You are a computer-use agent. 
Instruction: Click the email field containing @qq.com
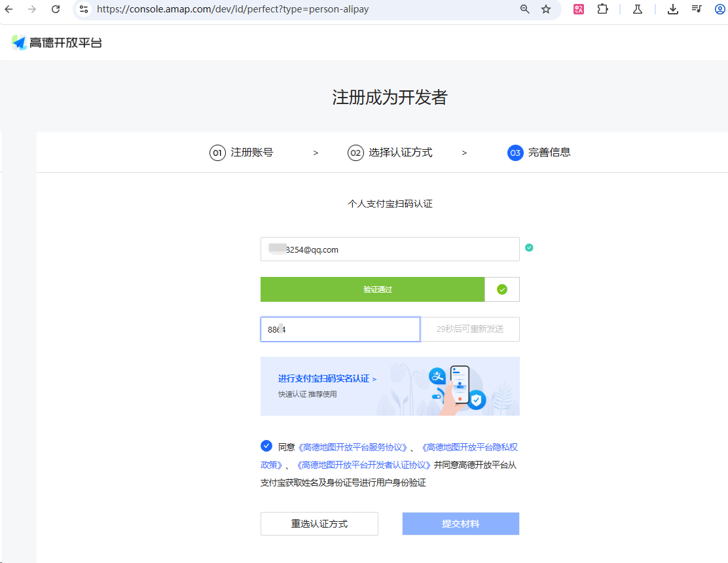click(390, 249)
